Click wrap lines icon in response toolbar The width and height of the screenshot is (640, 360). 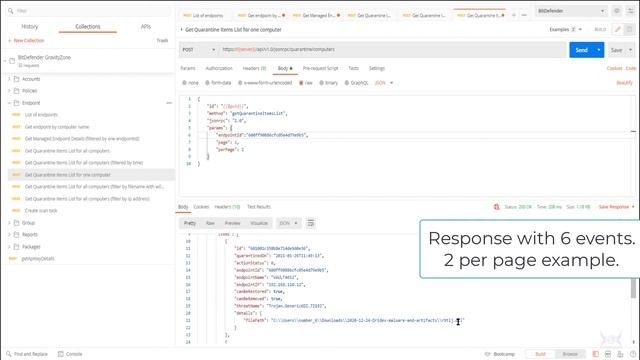(311, 223)
